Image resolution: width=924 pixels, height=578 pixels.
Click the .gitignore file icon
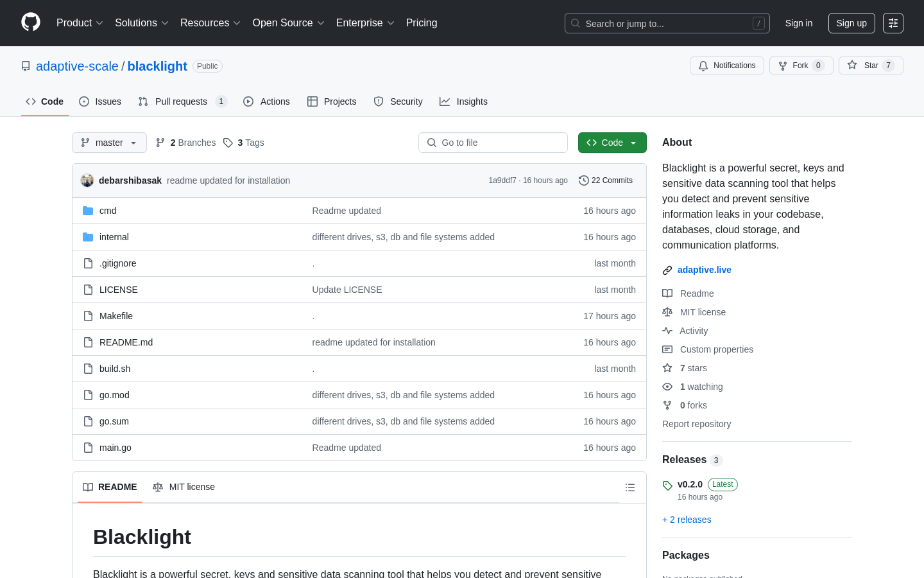tap(88, 263)
